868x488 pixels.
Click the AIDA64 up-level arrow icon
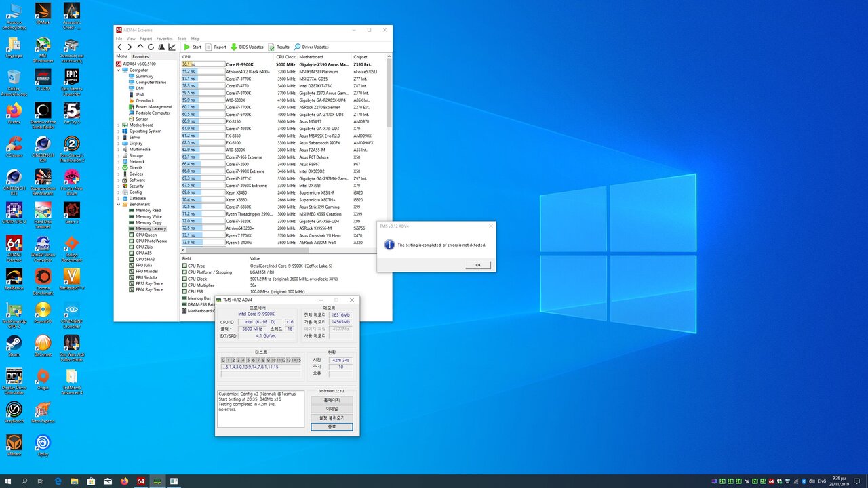(140, 47)
